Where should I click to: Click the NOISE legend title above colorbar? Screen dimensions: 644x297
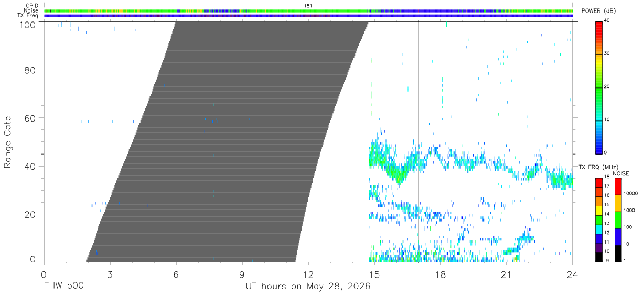pyautogui.click(x=621, y=173)
